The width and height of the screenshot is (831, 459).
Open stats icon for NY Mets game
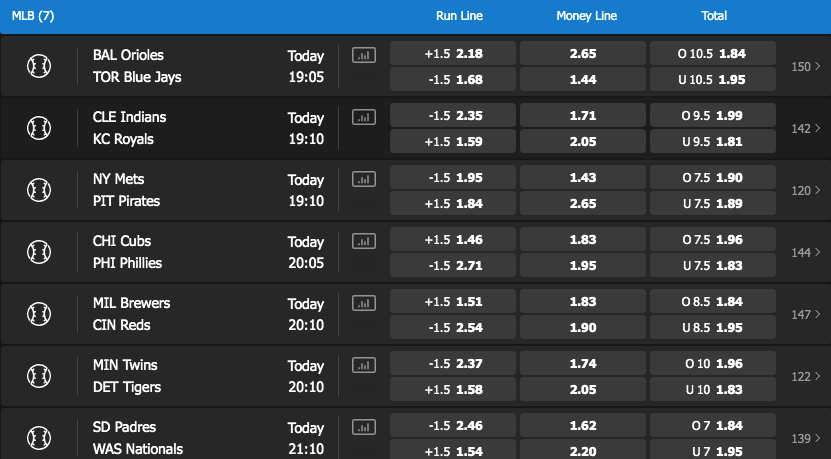click(364, 179)
